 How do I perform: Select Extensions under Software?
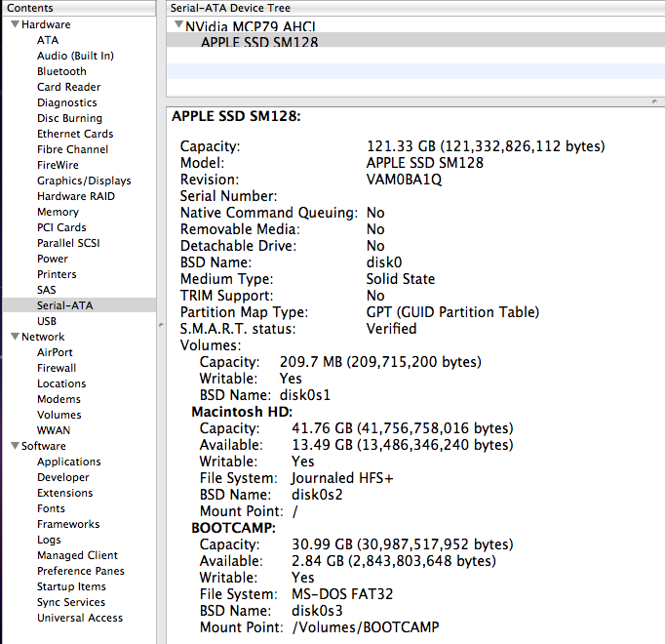(x=65, y=493)
